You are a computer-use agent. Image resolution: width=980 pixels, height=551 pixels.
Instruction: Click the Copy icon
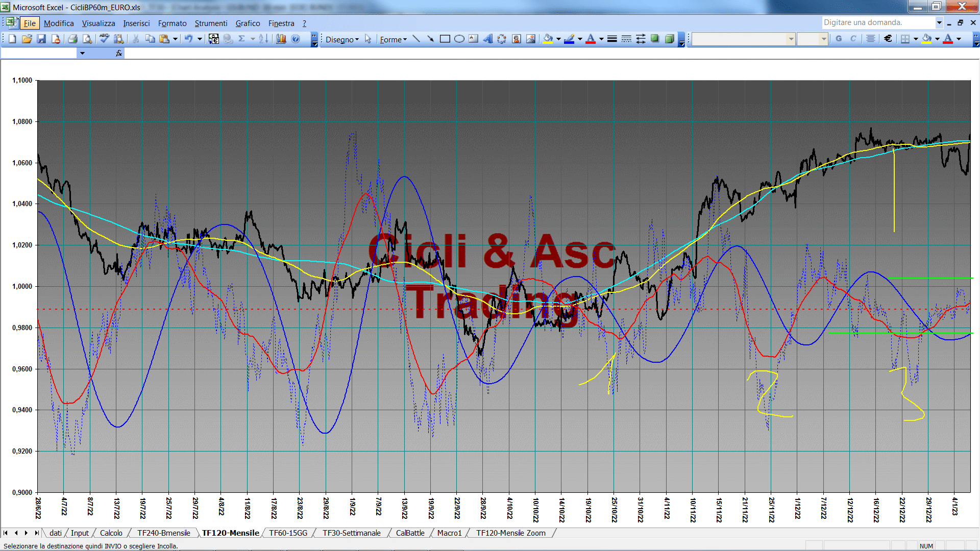pyautogui.click(x=150, y=39)
